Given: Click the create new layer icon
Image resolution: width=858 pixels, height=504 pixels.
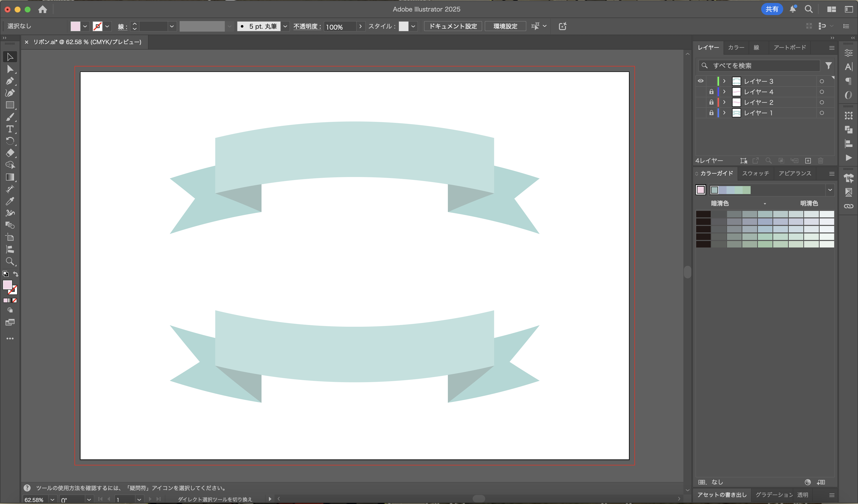Looking at the screenshot, I should tap(808, 161).
